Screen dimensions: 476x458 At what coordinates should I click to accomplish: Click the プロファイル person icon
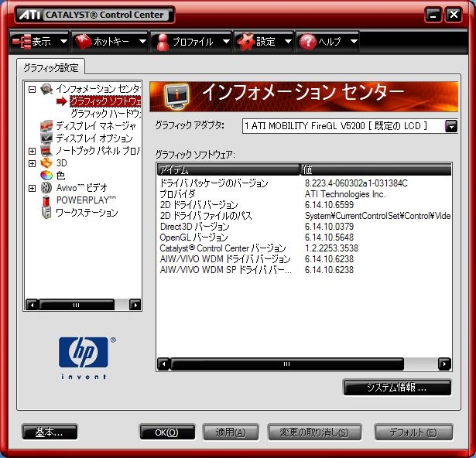click(x=163, y=42)
